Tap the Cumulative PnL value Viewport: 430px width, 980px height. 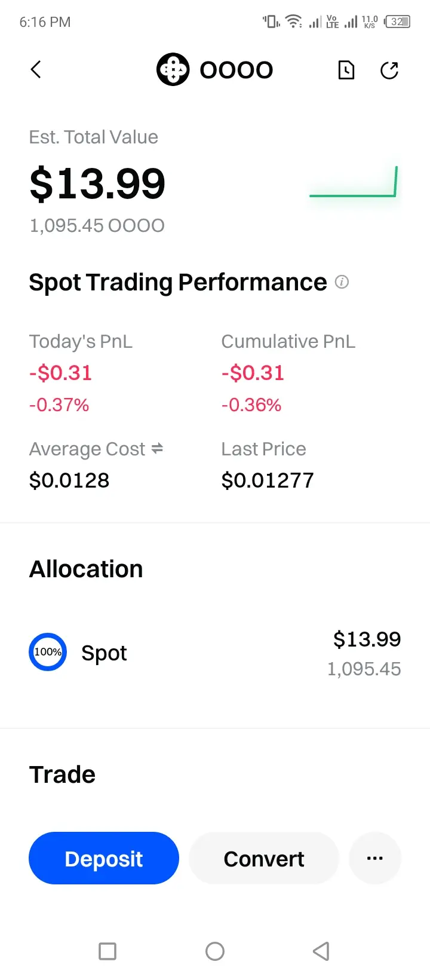[x=253, y=373]
